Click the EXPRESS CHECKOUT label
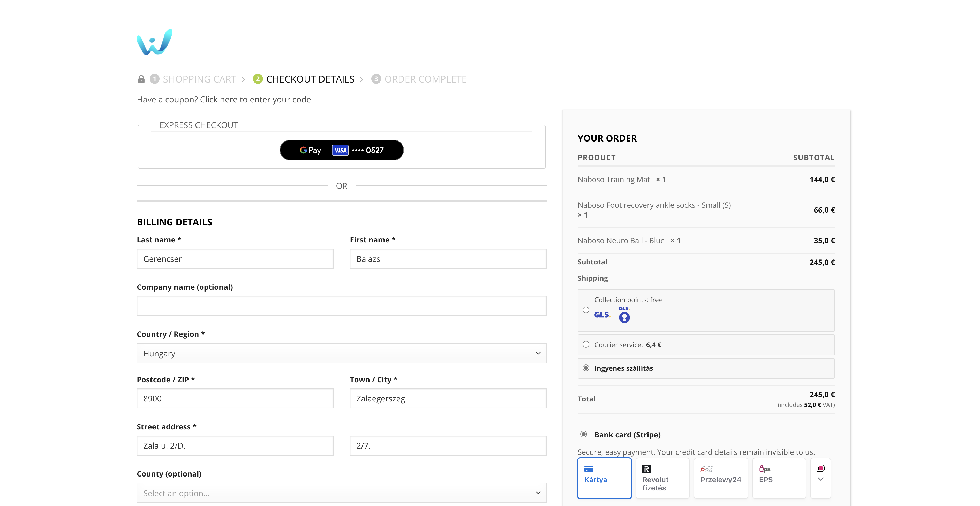This screenshot has width=980, height=506. point(199,125)
